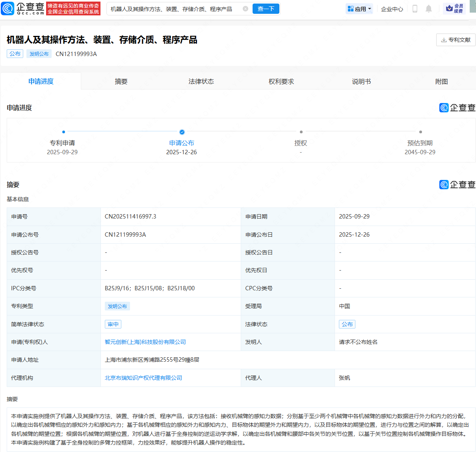
Task: Show the 附图 tab
Action: pyautogui.click(x=441, y=81)
